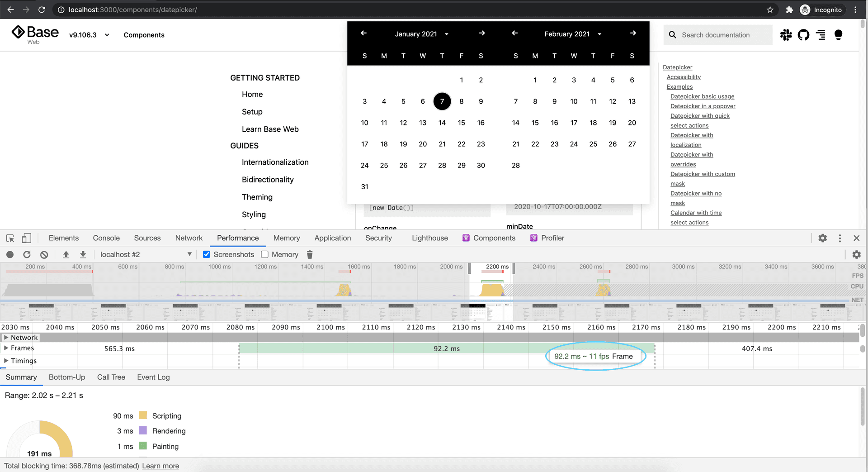Open Chrome extensions puzzle icon

click(x=789, y=10)
